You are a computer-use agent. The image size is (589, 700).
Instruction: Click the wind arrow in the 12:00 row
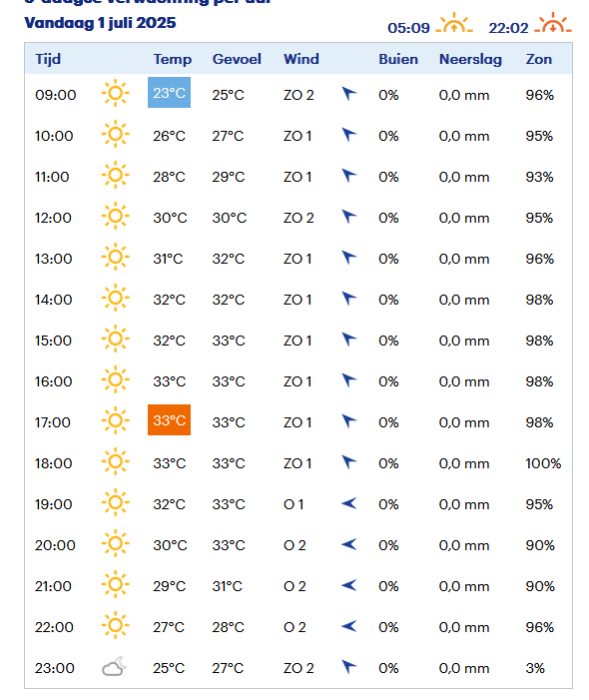point(349,216)
